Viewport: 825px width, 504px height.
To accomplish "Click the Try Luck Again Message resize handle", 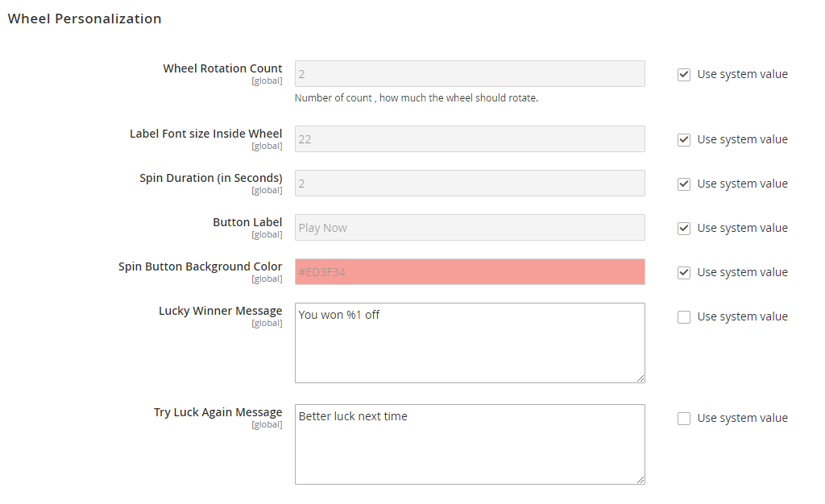I will coord(641,480).
